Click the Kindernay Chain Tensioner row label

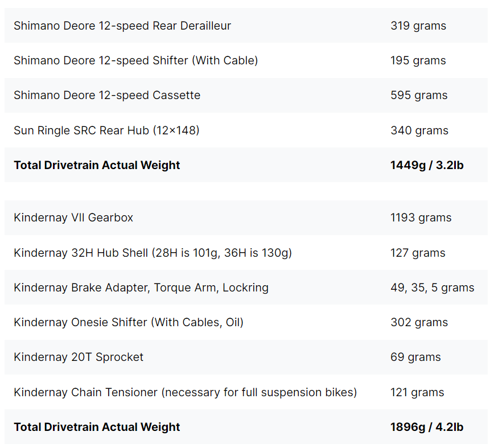(185, 392)
